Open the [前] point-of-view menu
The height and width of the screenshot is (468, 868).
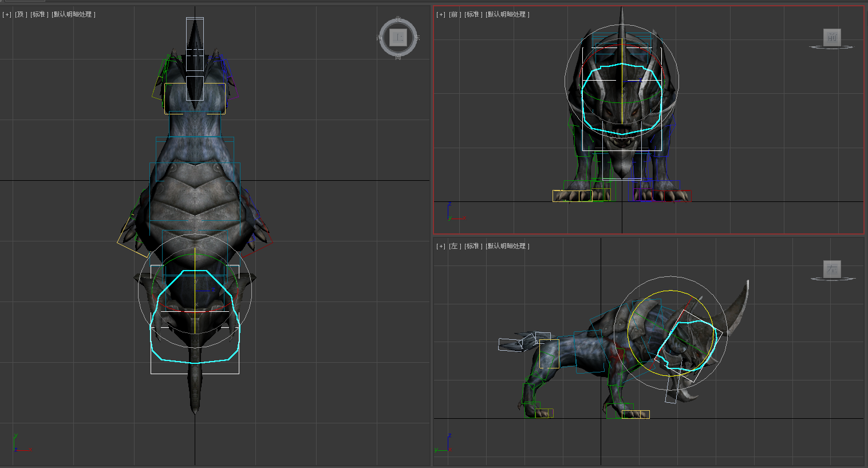click(x=454, y=14)
